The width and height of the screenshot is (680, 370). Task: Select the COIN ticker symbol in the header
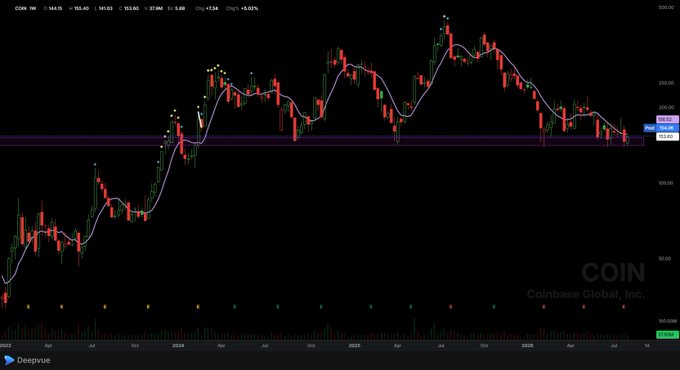[21, 8]
